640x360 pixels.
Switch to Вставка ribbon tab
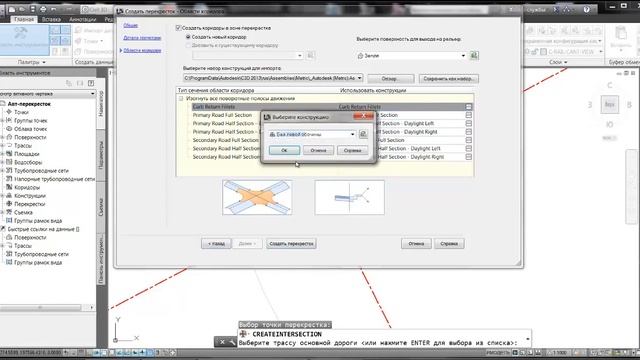51,19
